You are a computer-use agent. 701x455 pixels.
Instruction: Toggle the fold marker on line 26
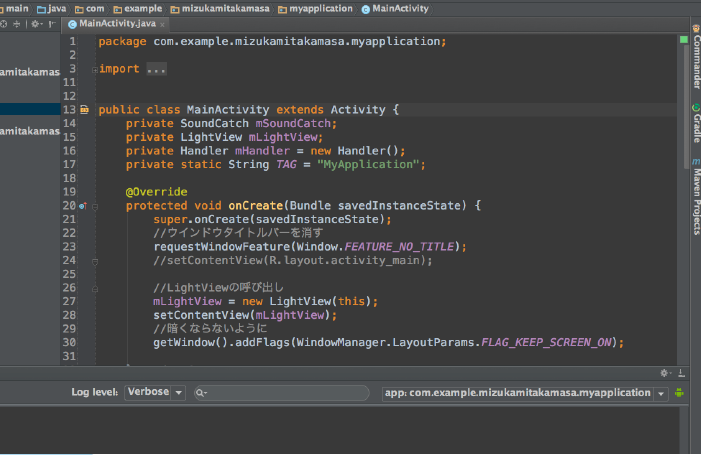pyautogui.click(x=95, y=289)
